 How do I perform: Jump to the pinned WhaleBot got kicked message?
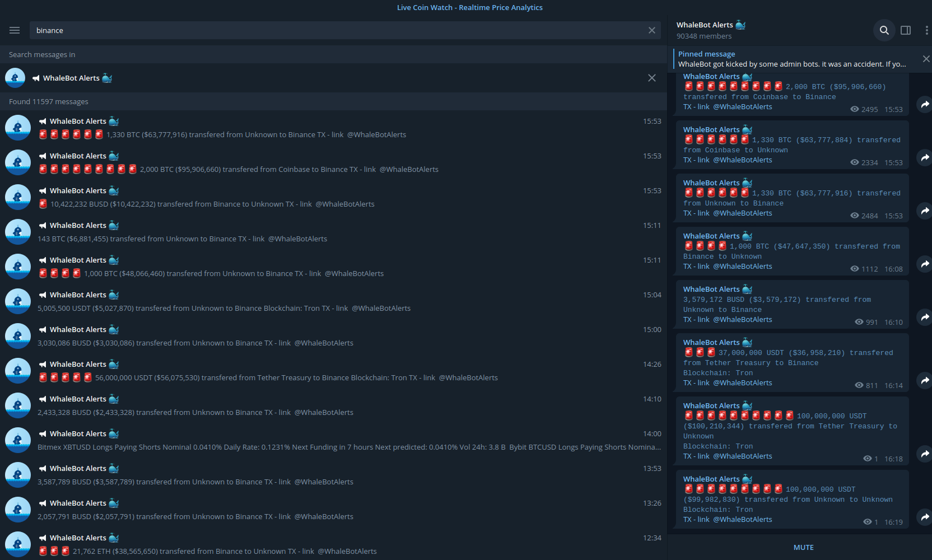792,59
